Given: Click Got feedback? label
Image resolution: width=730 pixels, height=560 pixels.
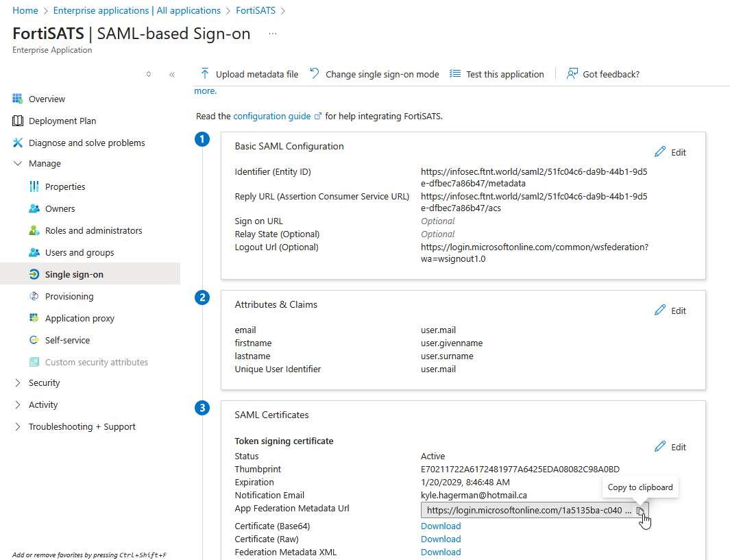Looking at the screenshot, I should tap(611, 74).
